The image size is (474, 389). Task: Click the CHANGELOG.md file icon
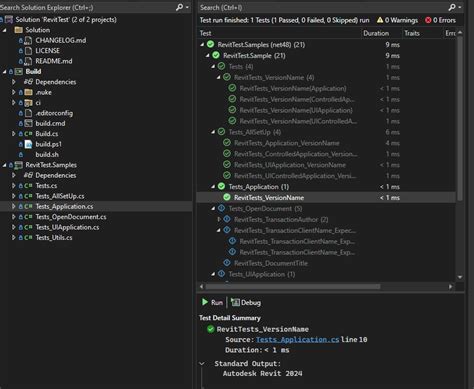[x=29, y=40]
